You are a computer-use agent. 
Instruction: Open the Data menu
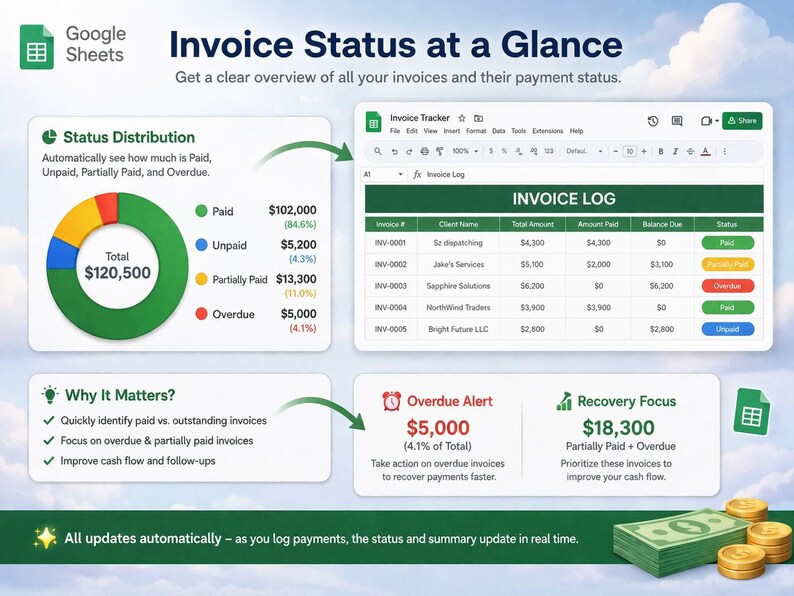(x=499, y=131)
